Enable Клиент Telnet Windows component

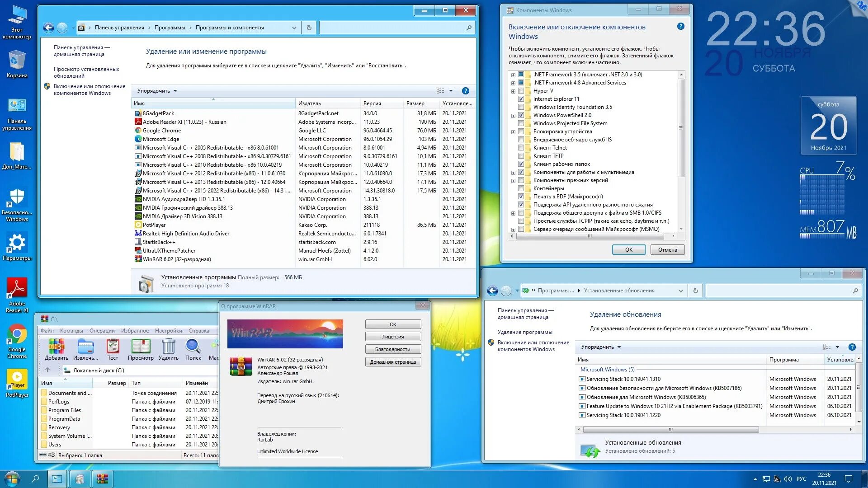tap(520, 147)
